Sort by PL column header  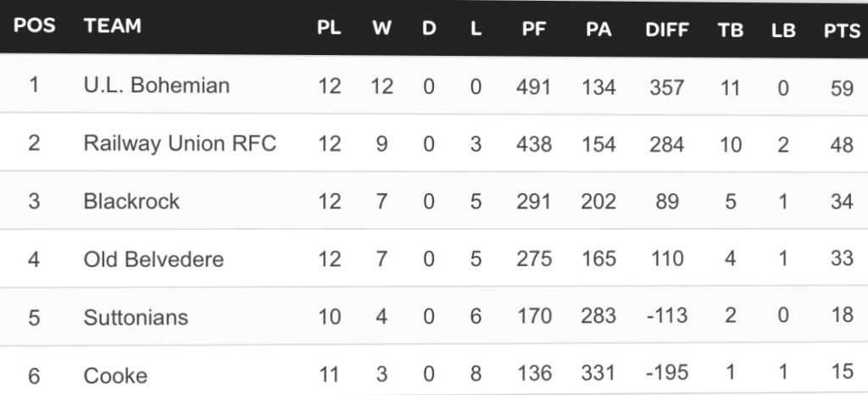[329, 28]
